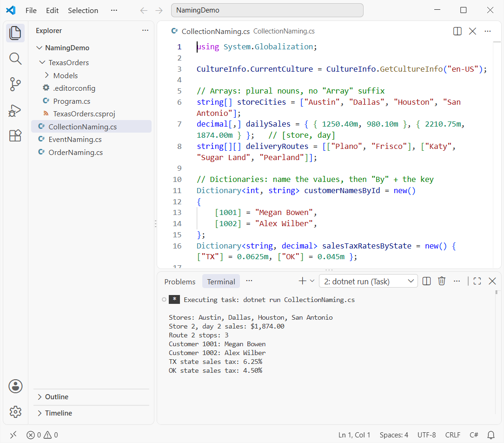This screenshot has height=443, width=504.
Task: Open the new terminal launch profile arrow
Action: (x=312, y=281)
